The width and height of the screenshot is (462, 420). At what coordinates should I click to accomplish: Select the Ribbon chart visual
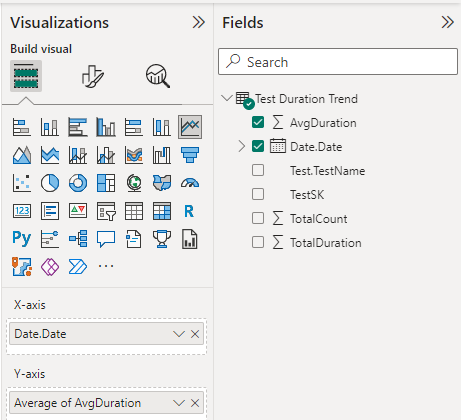point(134,155)
